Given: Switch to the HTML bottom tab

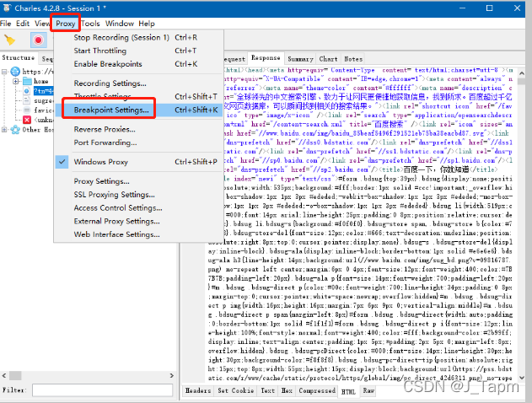Looking at the screenshot, I should [x=348, y=391].
